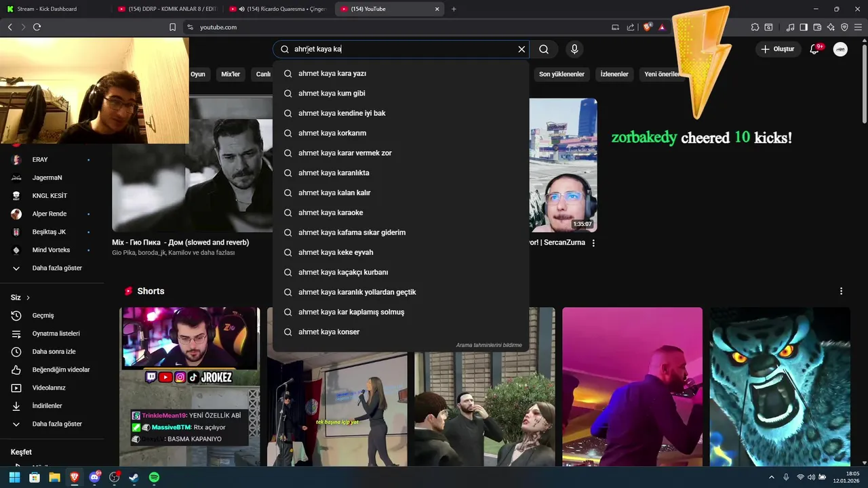868x488 pixels.
Task: Open Daha sonra izle watch later
Action: point(52,352)
